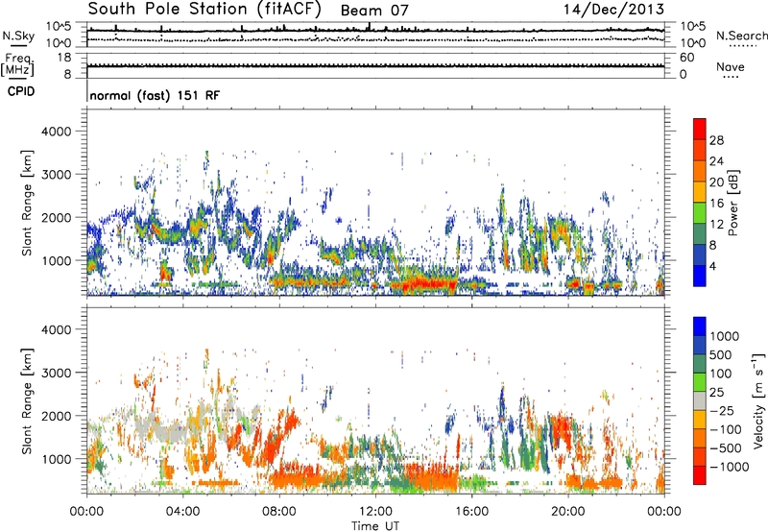Click the '28' label on Power colorbar
Screen dimensions: 768x532
pos(716,140)
